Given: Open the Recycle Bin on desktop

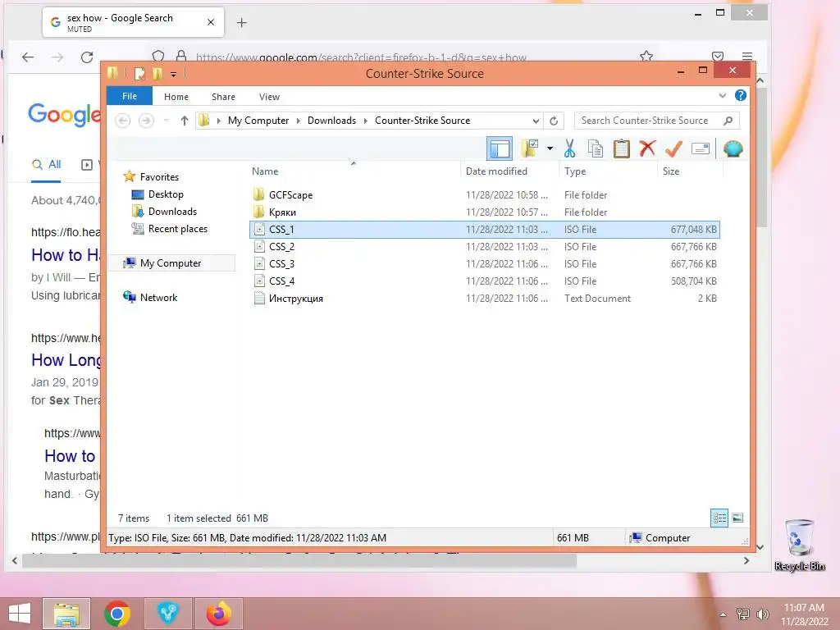Looking at the screenshot, I should [799, 546].
